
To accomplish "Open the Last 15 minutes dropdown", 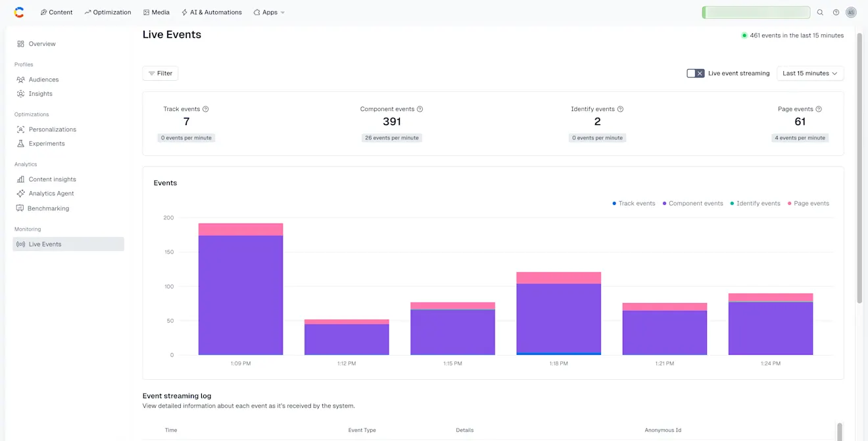I will point(810,74).
